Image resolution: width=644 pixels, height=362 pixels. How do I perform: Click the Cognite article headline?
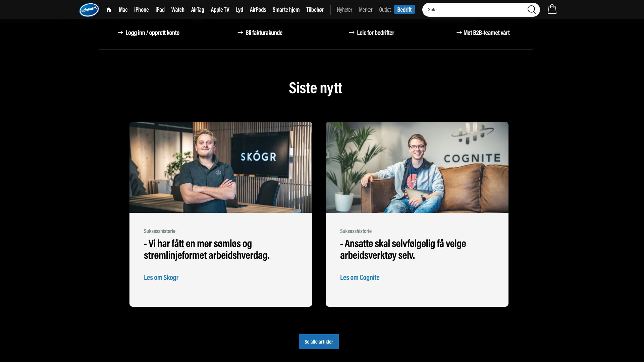tap(403, 249)
